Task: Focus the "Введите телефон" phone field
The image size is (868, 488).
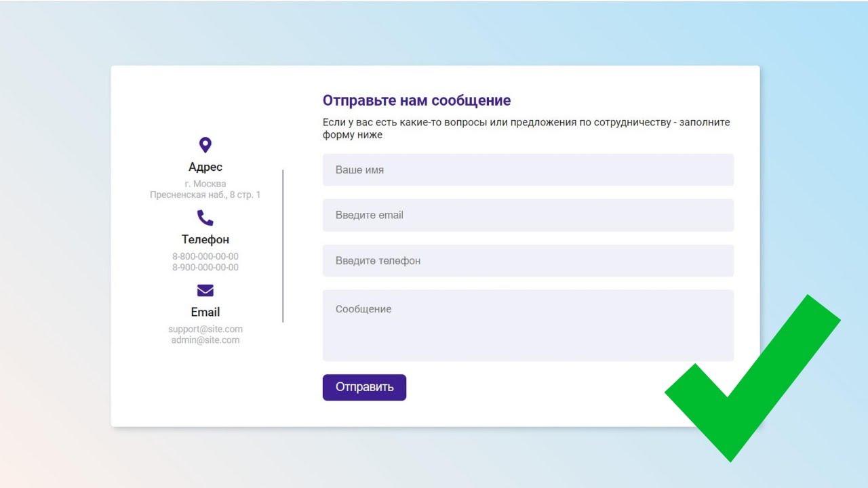Action: click(x=528, y=260)
